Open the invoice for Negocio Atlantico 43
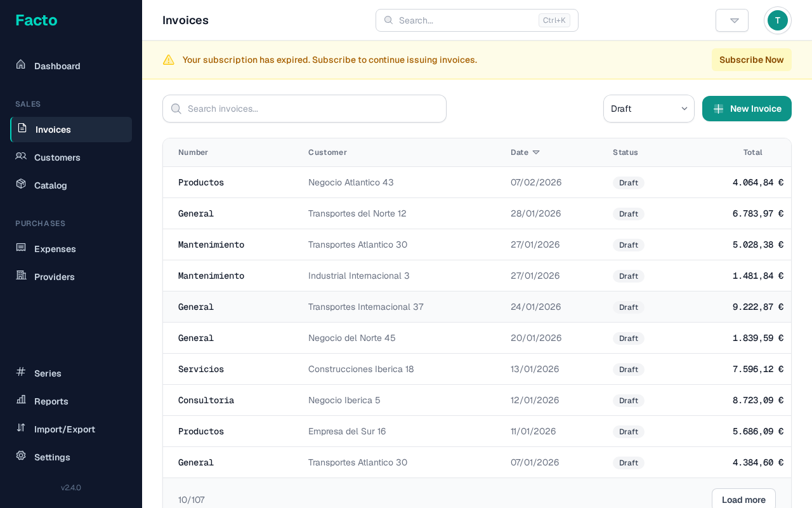This screenshot has width=812, height=508. click(x=350, y=182)
